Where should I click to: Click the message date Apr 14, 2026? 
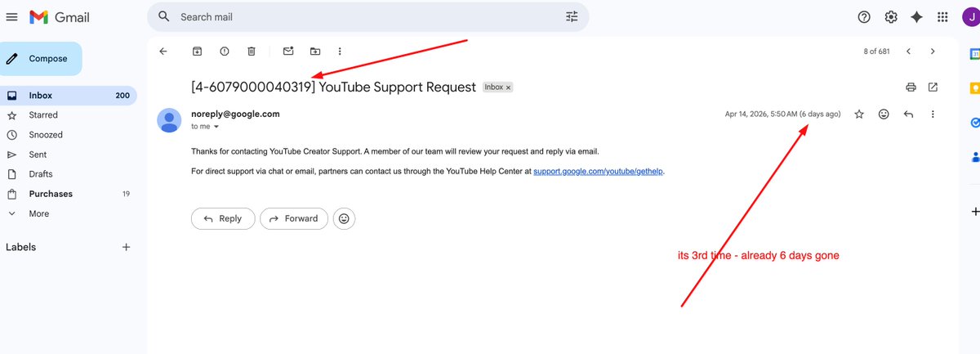point(783,114)
